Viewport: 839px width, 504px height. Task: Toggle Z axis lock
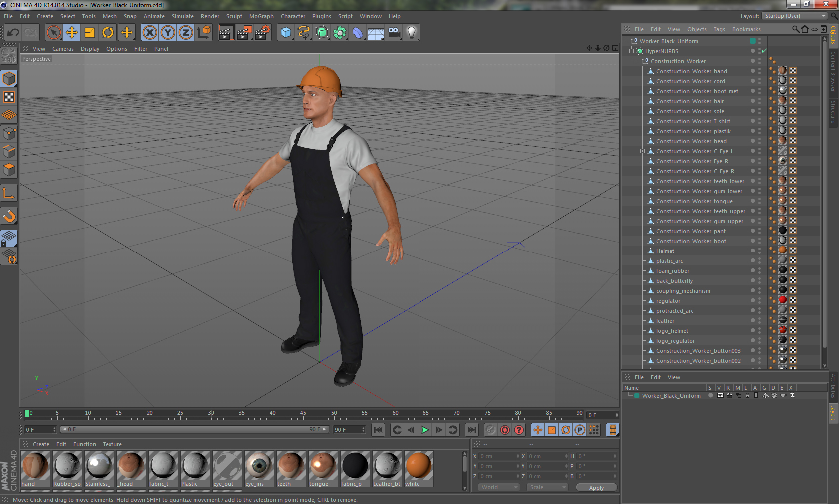[186, 33]
